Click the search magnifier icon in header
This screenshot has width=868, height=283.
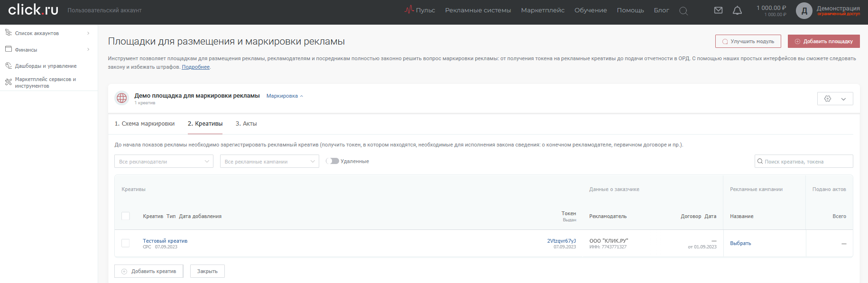683,10
